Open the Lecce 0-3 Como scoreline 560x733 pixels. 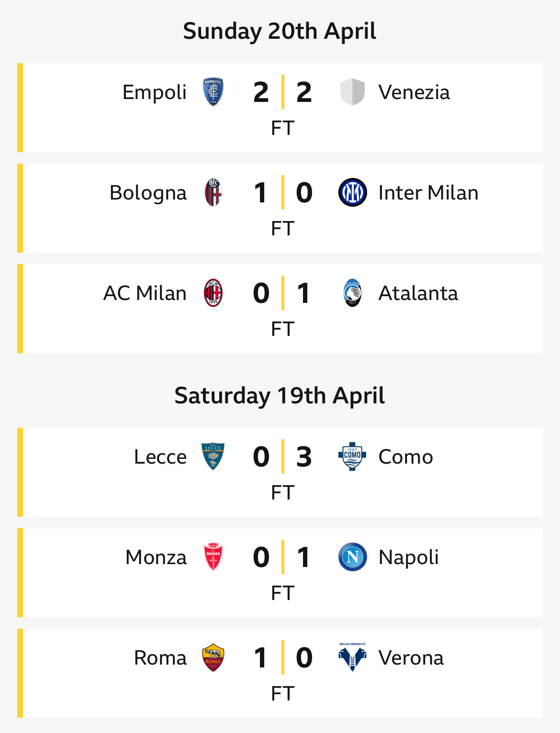coord(282,456)
